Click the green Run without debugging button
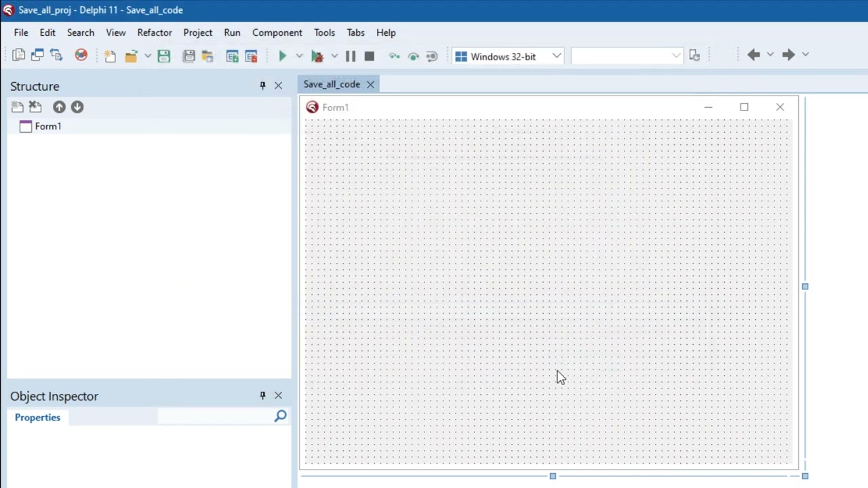 pos(283,56)
